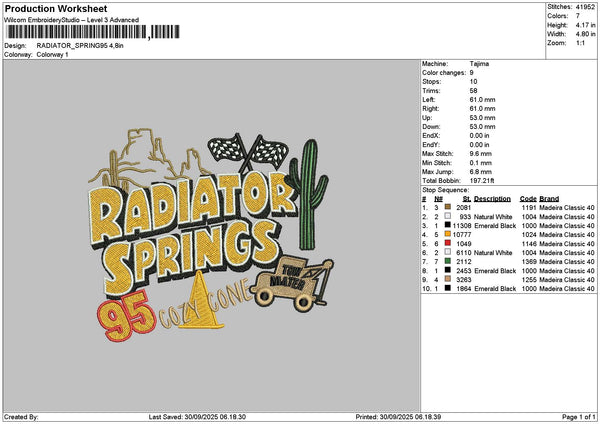Click 'Emerald Black' description in stop row 10

pos(495,289)
